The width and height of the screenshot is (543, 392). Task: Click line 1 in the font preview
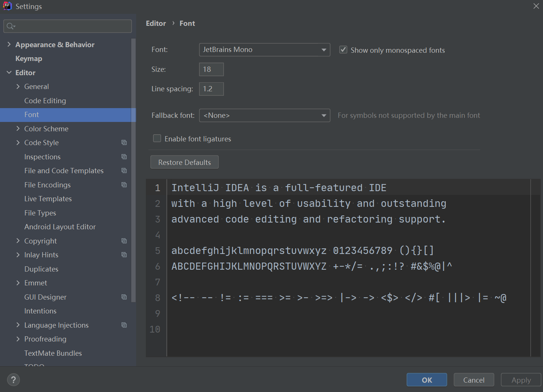coord(279,188)
